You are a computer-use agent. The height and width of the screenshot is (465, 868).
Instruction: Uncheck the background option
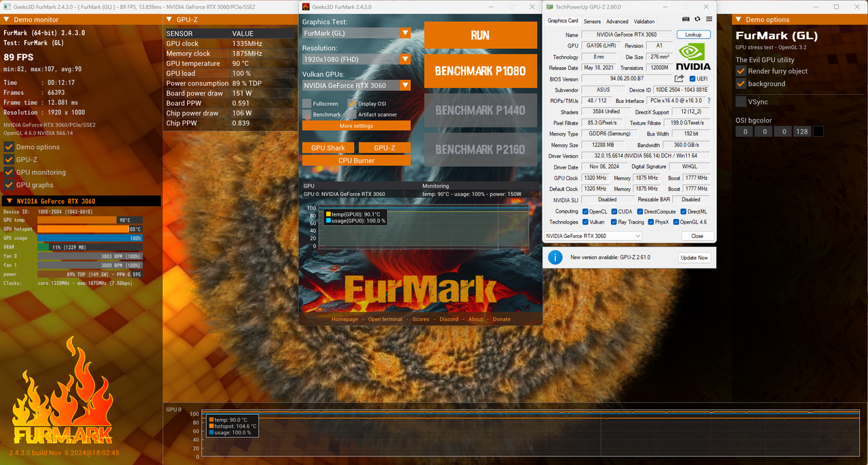coord(741,84)
